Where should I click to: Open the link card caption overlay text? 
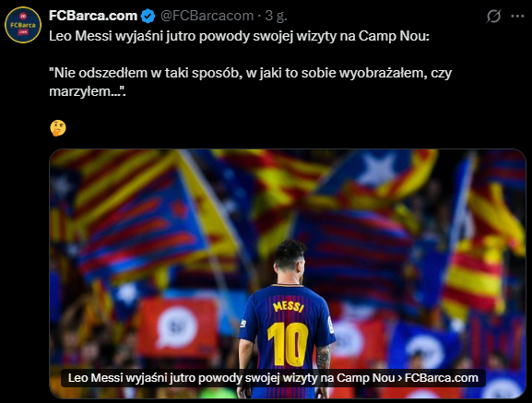point(273,378)
